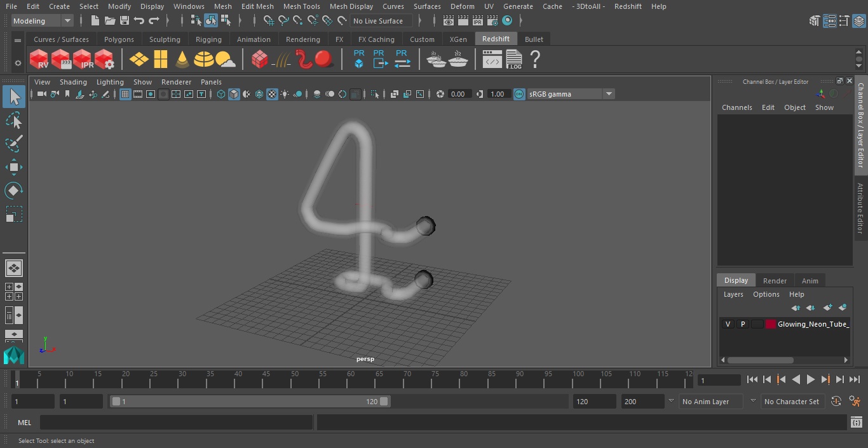Undo last action with arrow icon

tap(139, 21)
